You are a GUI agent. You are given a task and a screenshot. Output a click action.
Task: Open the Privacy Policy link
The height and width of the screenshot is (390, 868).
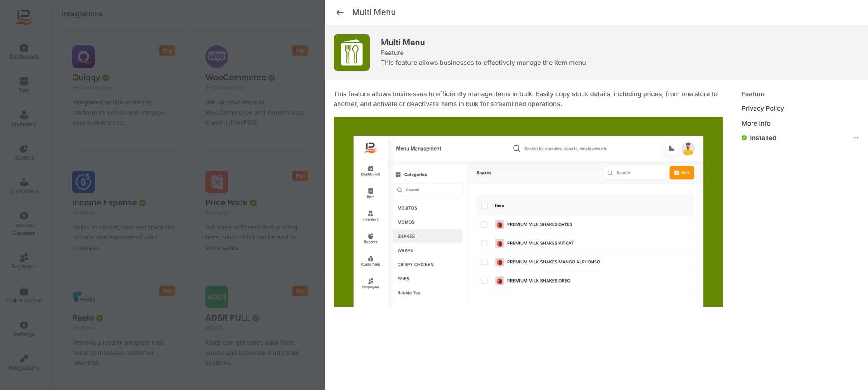[x=762, y=108]
